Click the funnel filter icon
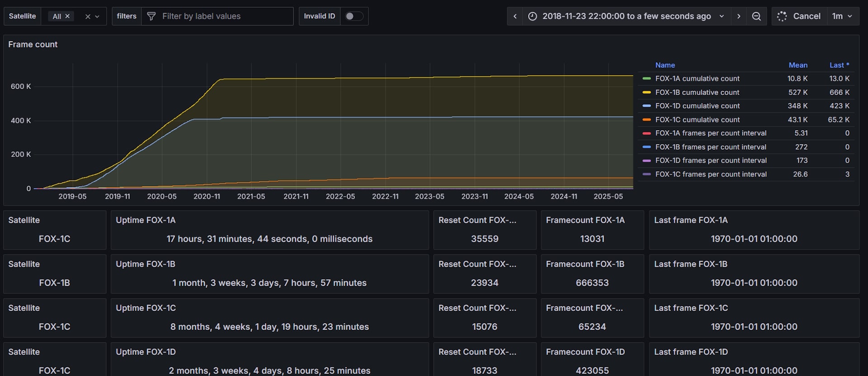 click(x=151, y=16)
